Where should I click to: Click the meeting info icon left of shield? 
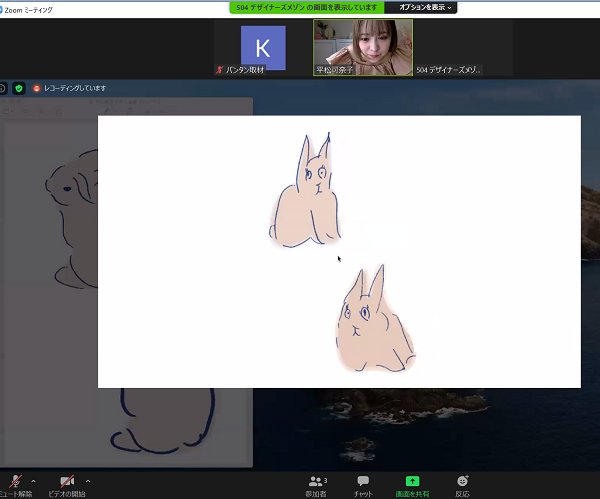click(x=3, y=88)
